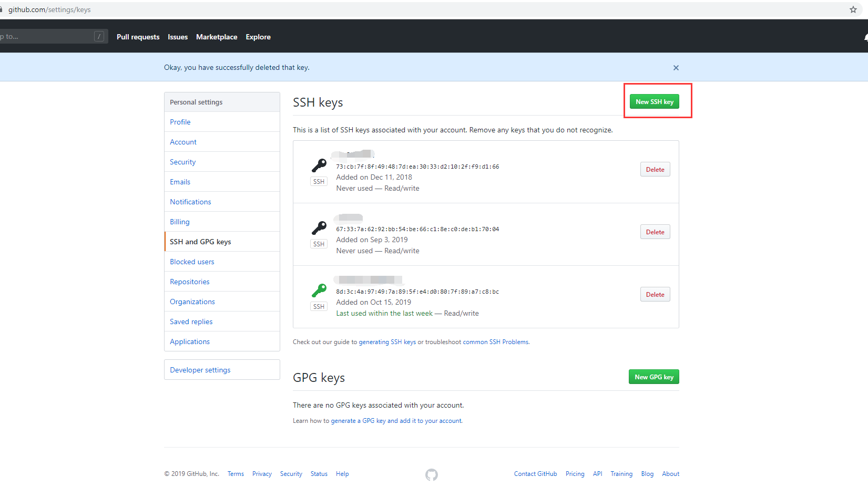The height and width of the screenshot is (498, 868).
Task: Open Emails in the settings sidebar
Action: click(x=222, y=182)
